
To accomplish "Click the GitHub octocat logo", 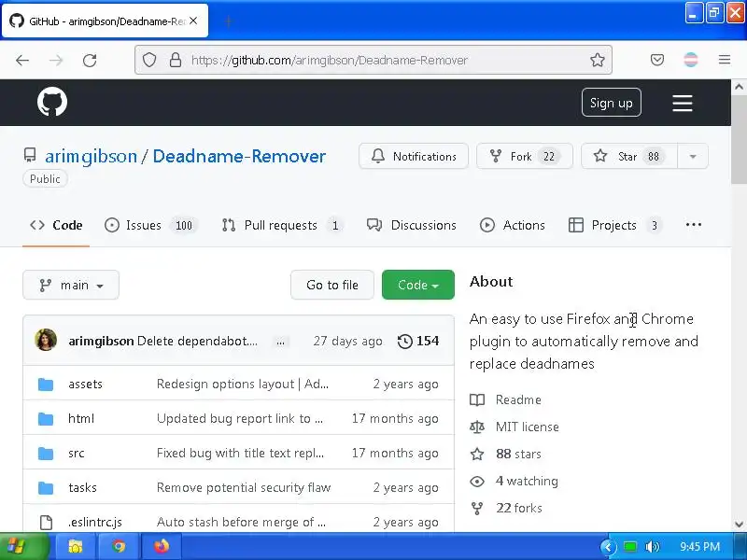I will click(x=52, y=102).
